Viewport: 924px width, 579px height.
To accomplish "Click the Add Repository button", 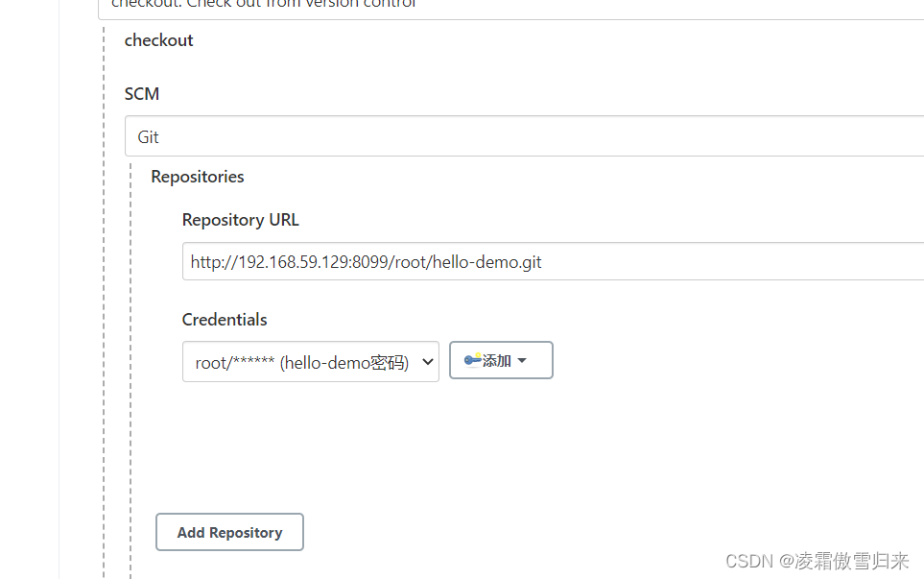I will pyautogui.click(x=229, y=532).
